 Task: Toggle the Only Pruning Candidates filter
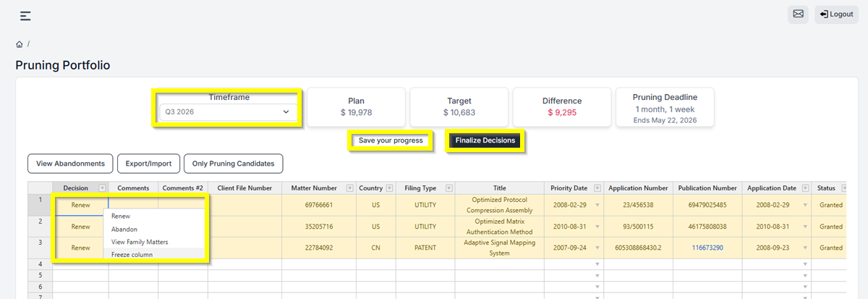(x=233, y=164)
